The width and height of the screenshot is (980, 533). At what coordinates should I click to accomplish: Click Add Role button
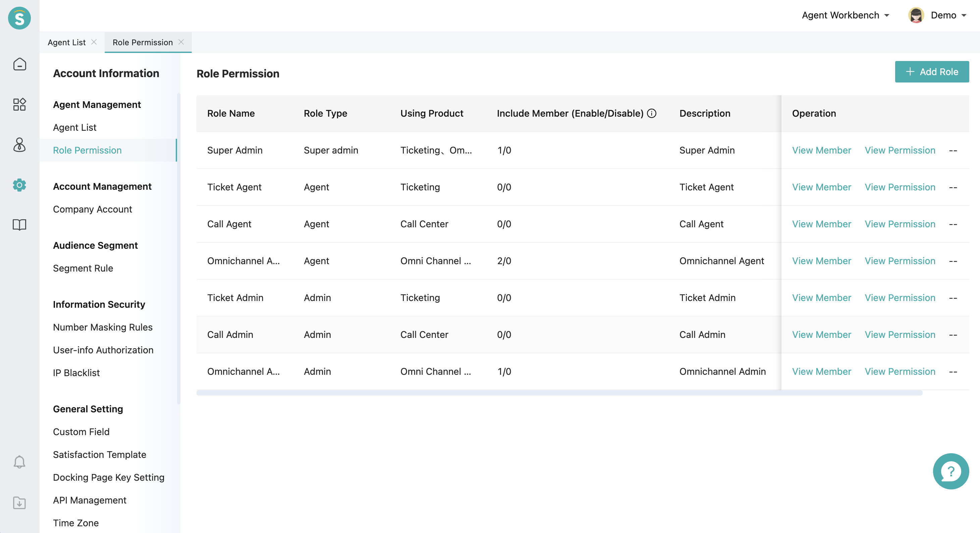click(932, 71)
